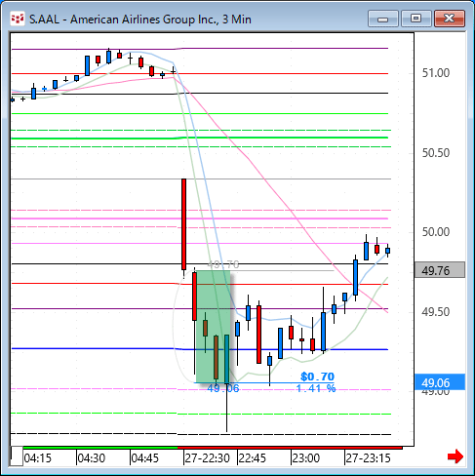Click the 49.06 blue price marker
Screen dimensions: 475x476
click(x=440, y=382)
